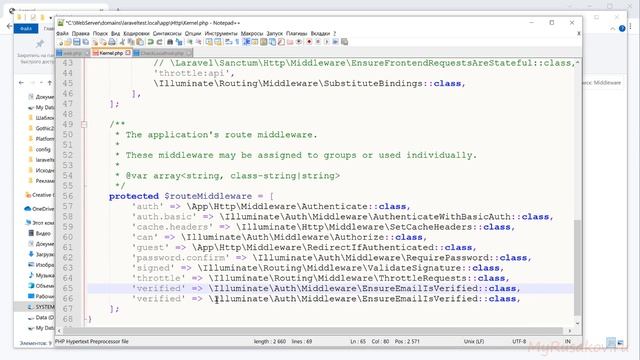Image resolution: width=640 pixels, height=360 pixels.
Task: Click the vertical scrollbar down arrow
Action: (577, 323)
